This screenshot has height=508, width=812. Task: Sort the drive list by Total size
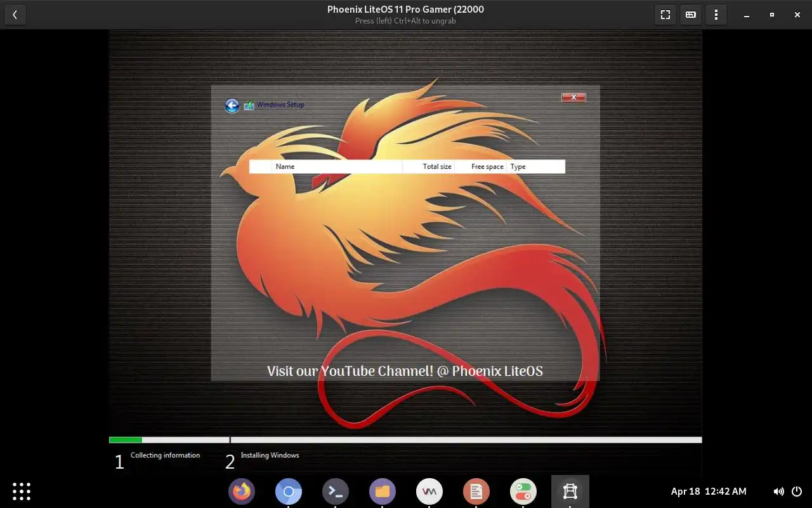429,166
